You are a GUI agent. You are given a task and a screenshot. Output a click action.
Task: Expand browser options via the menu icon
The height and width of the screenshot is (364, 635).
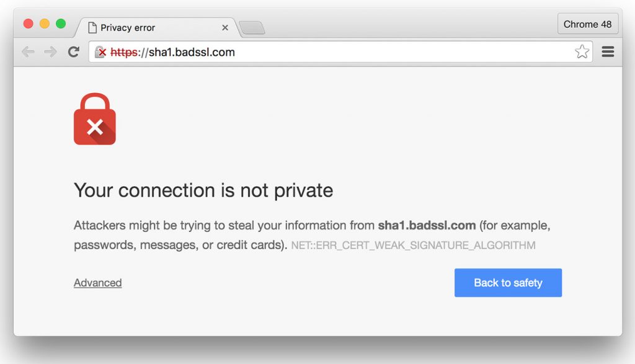click(x=608, y=52)
